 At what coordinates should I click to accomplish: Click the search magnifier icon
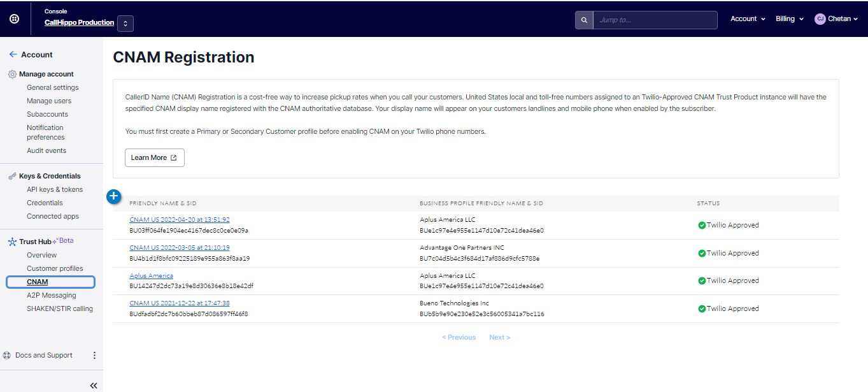tap(584, 20)
